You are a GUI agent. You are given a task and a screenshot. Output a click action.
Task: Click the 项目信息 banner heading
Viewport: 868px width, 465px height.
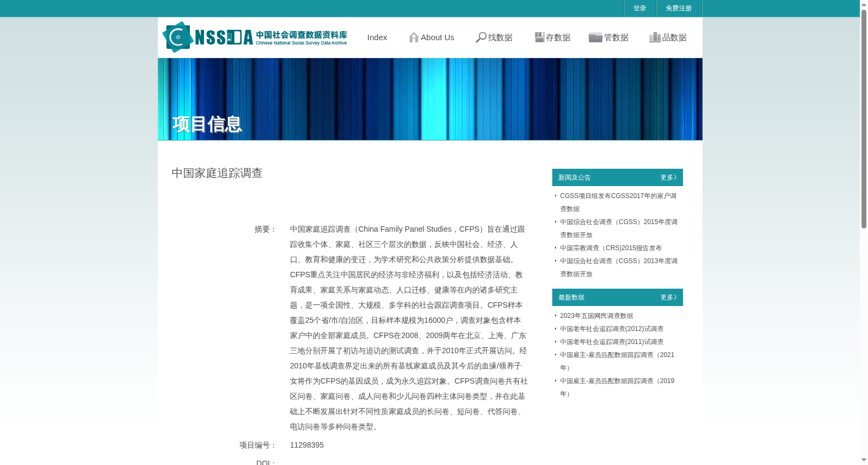point(207,124)
